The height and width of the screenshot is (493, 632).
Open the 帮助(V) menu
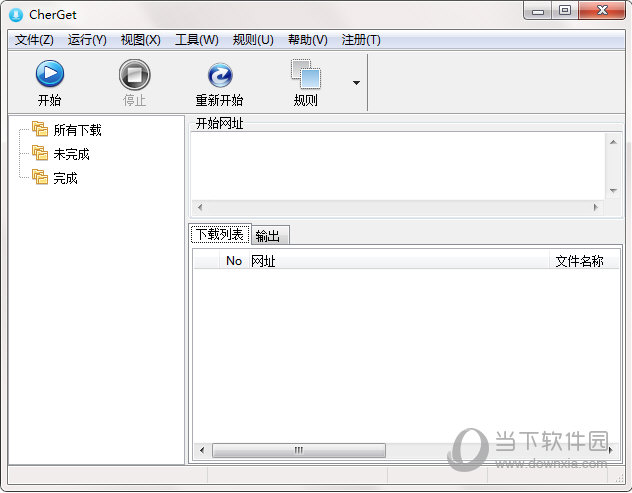(x=308, y=40)
